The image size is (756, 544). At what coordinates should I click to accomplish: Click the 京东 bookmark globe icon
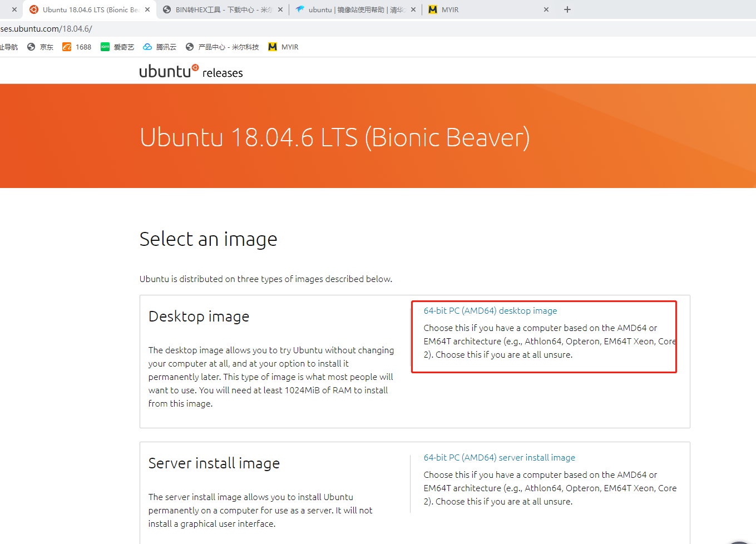[31, 47]
